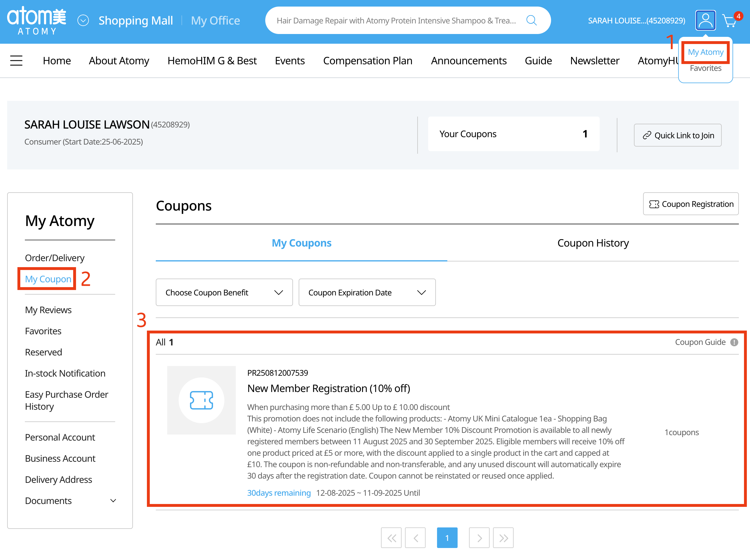This screenshot has width=750, height=560.
Task: Go to the last page arrow
Action: pos(503,538)
